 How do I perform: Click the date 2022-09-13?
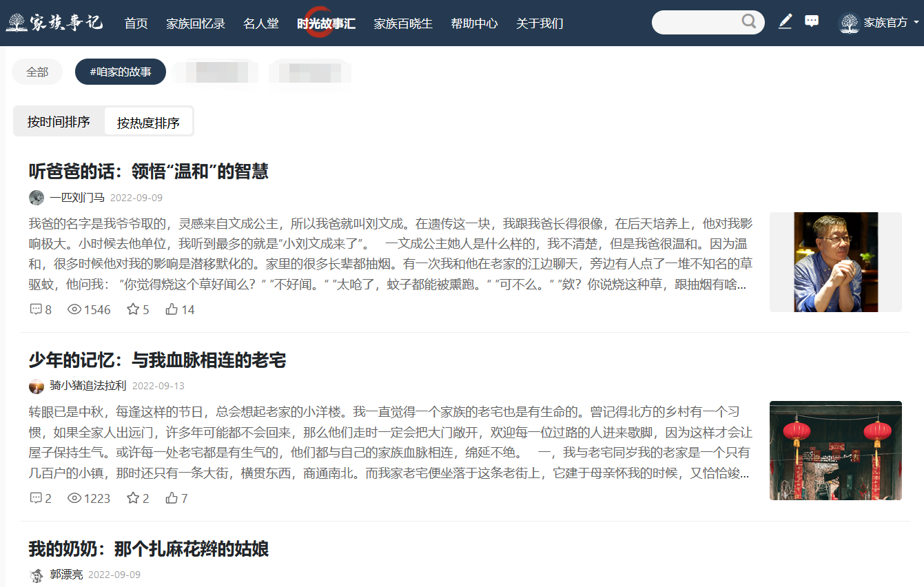click(158, 387)
